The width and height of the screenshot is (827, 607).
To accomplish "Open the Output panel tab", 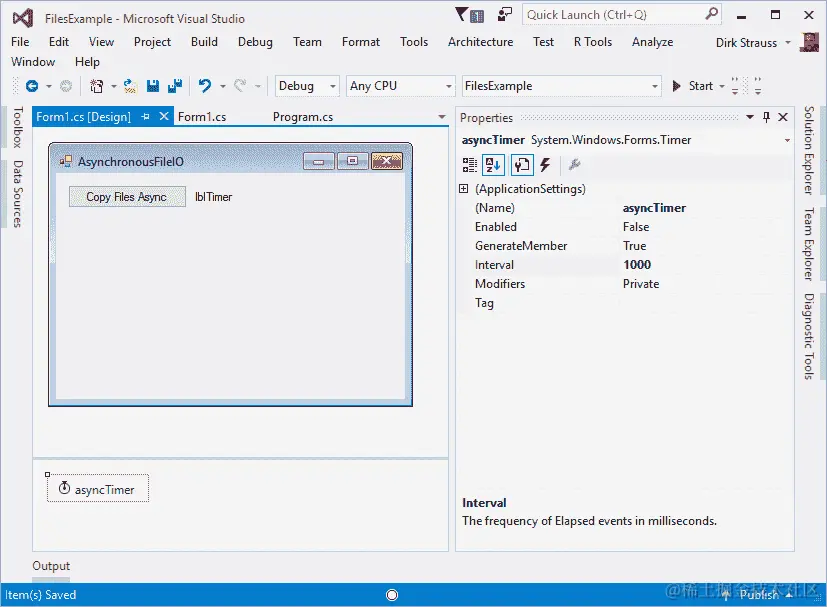I will [x=51, y=566].
